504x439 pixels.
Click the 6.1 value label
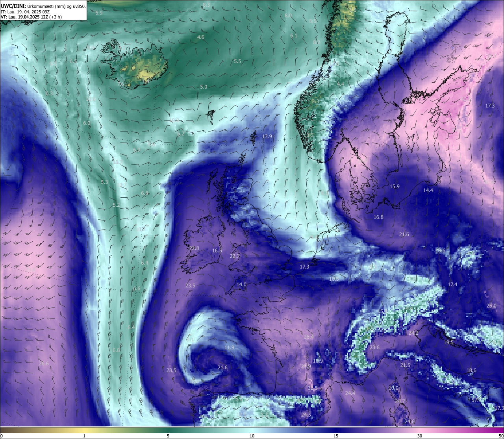tap(294, 35)
